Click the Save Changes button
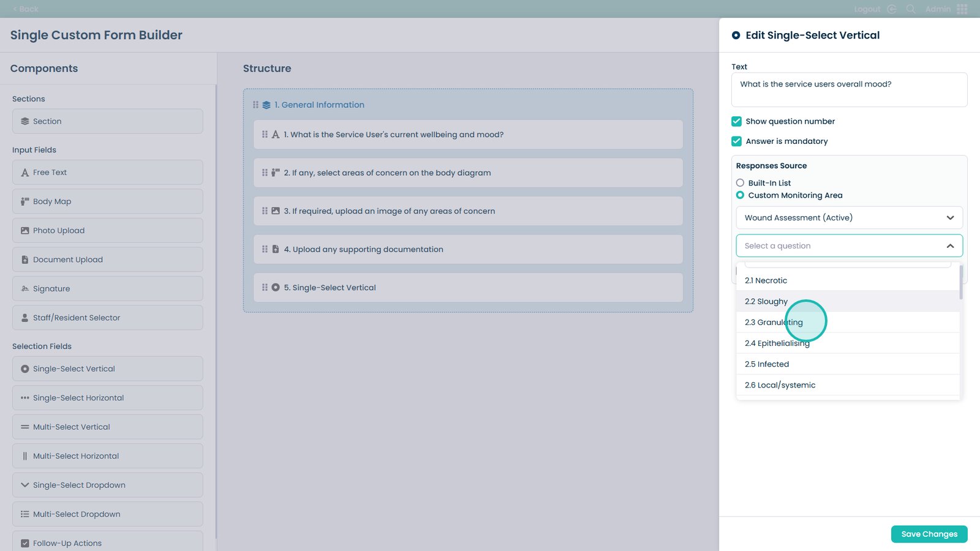This screenshot has width=980, height=551. click(929, 534)
